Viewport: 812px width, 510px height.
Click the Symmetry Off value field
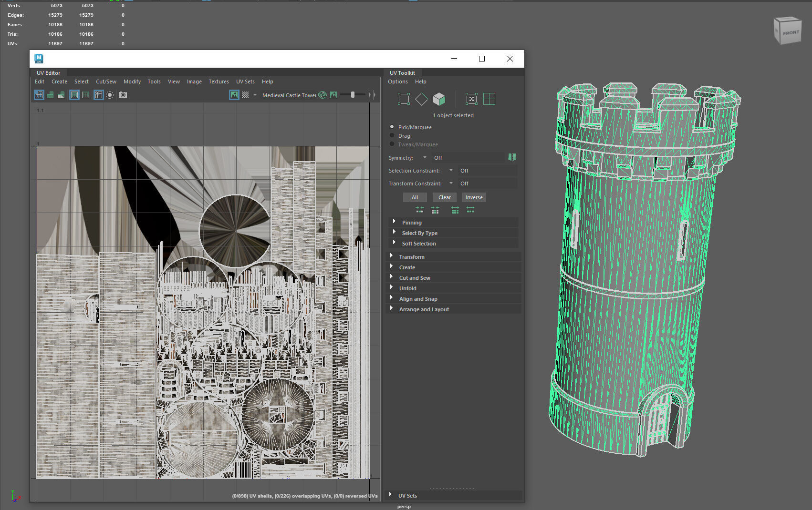[x=468, y=157]
